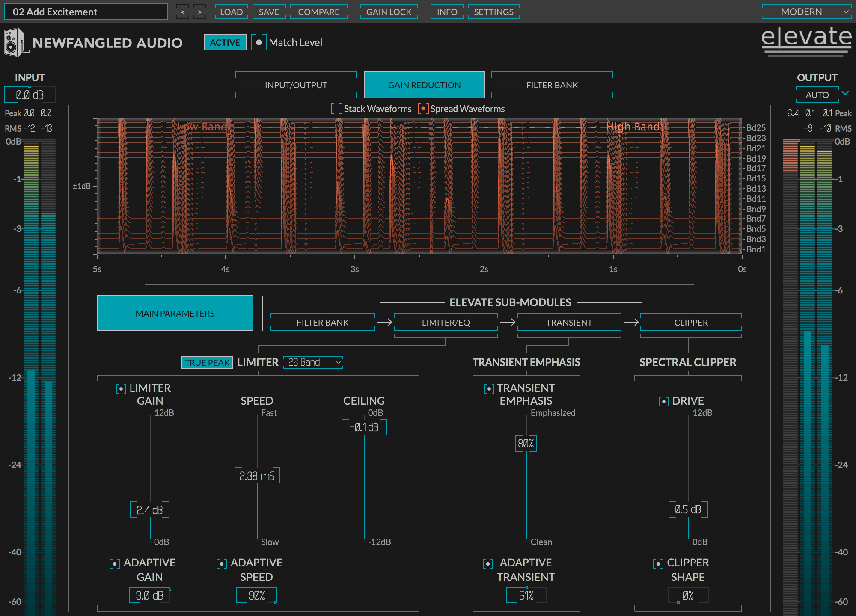The image size is (856, 616).
Task: Open the TRANSIENT sub-module
Action: 569,322
